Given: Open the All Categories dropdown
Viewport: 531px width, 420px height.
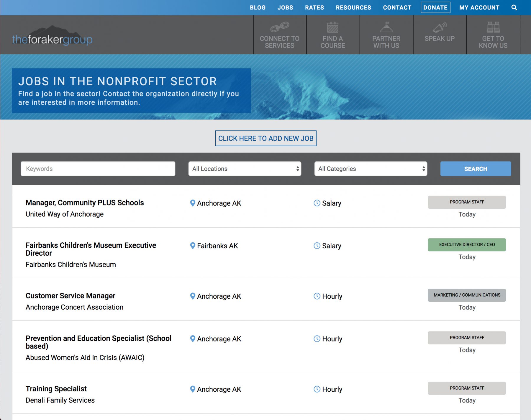Looking at the screenshot, I should [x=371, y=169].
